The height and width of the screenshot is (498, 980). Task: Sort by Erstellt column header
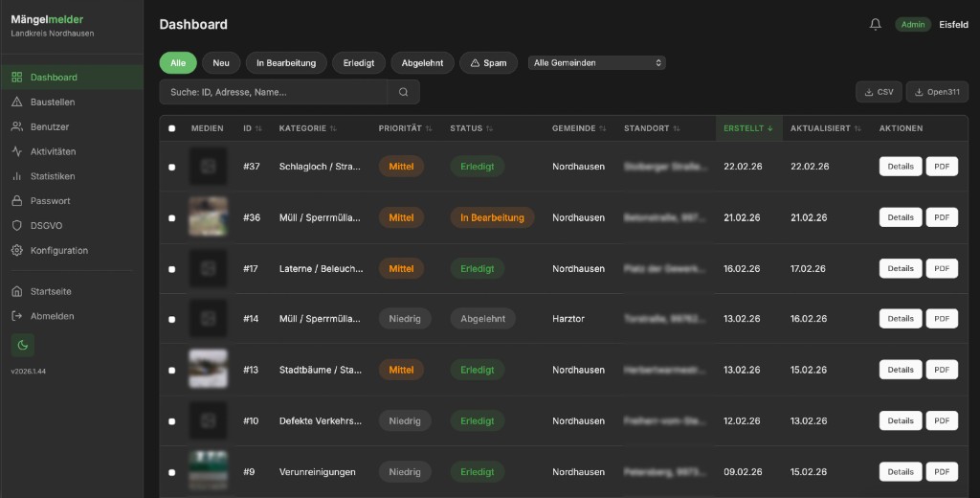click(747, 128)
